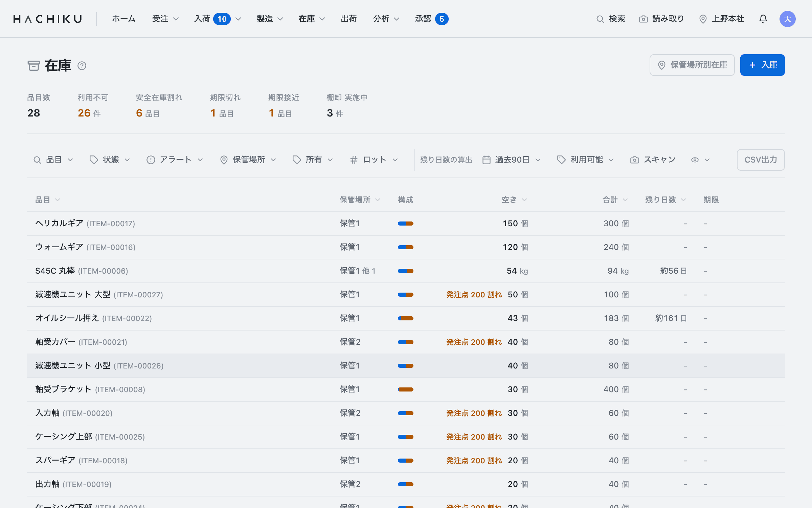Expand the 品目 filter dropdown
812x508 pixels.
click(x=53, y=160)
